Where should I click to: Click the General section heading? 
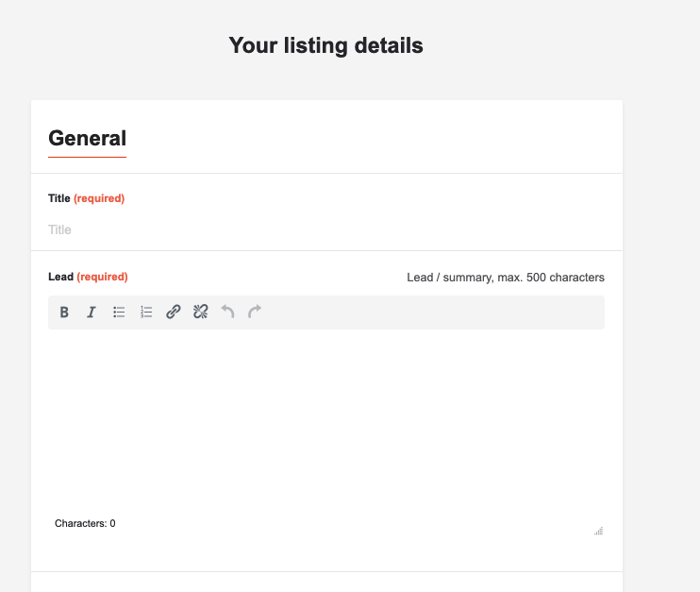(x=87, y=138)
